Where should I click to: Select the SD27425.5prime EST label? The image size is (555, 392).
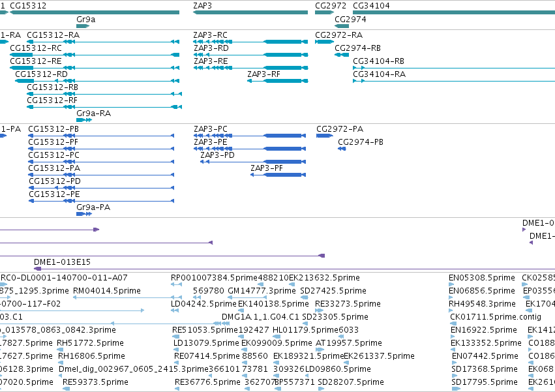pos(333,291)
